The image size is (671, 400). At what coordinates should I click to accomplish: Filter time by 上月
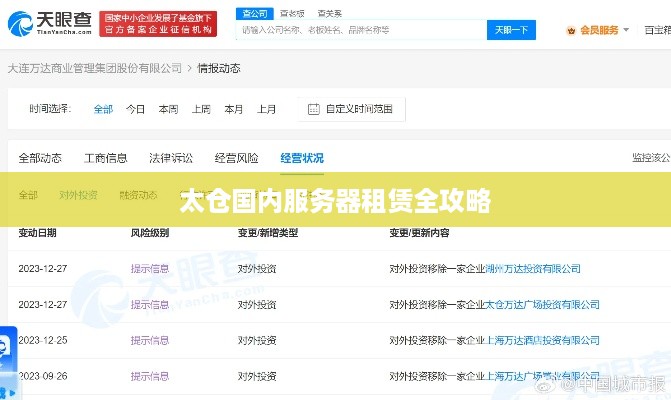pos(266,110)
